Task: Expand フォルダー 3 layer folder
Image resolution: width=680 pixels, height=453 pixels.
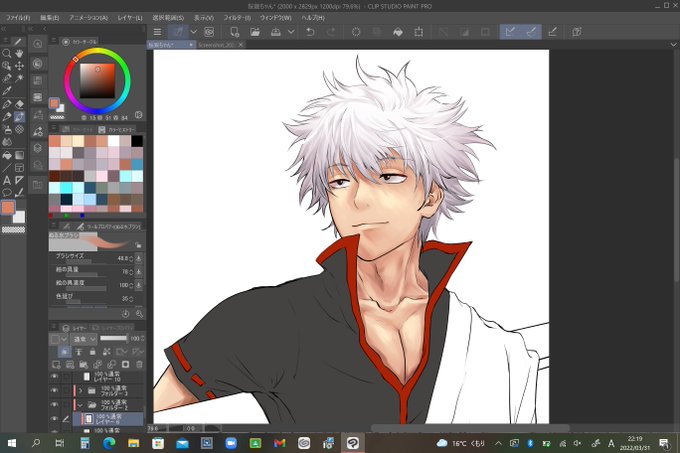Action: [x=80, y=391]
